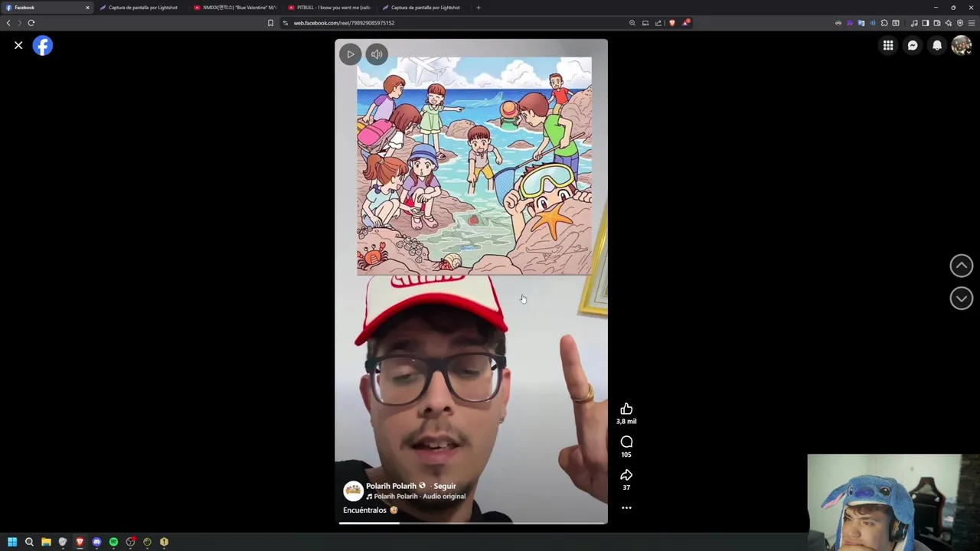
Task: Bookmark this page
Action: (x=270, y=23)
